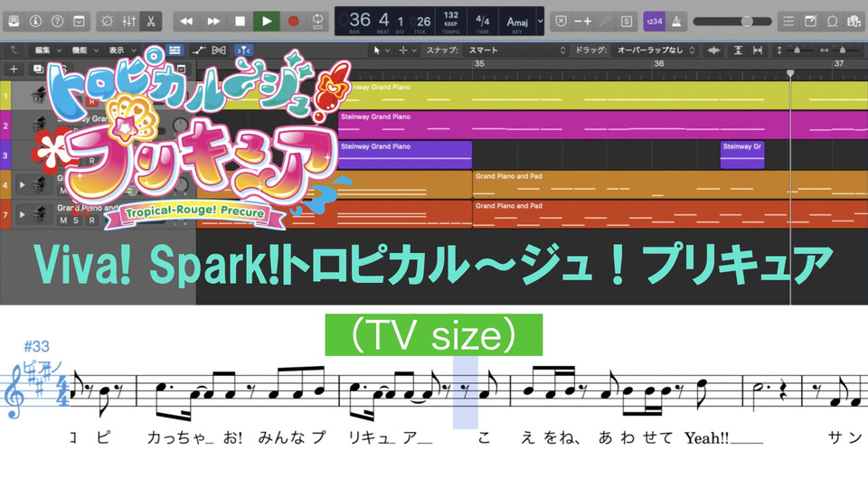Start recording with the red Record button

tap(293, 22)
